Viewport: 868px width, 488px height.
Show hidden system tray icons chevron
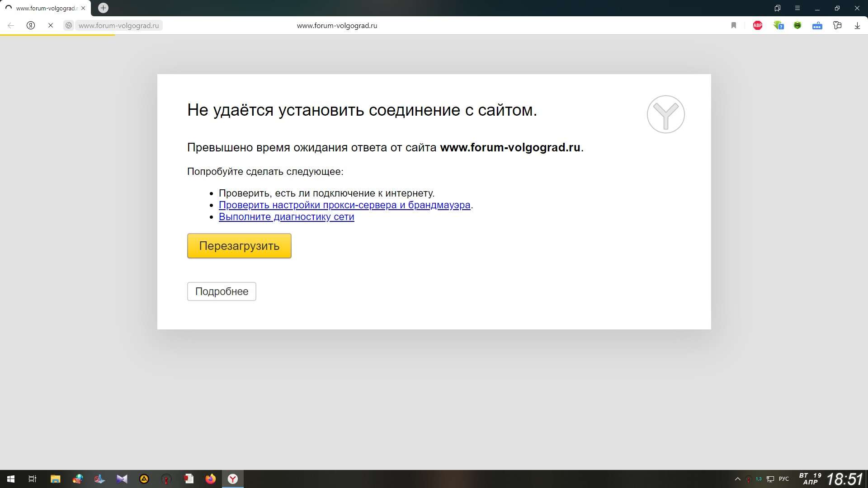click(738, 479)
